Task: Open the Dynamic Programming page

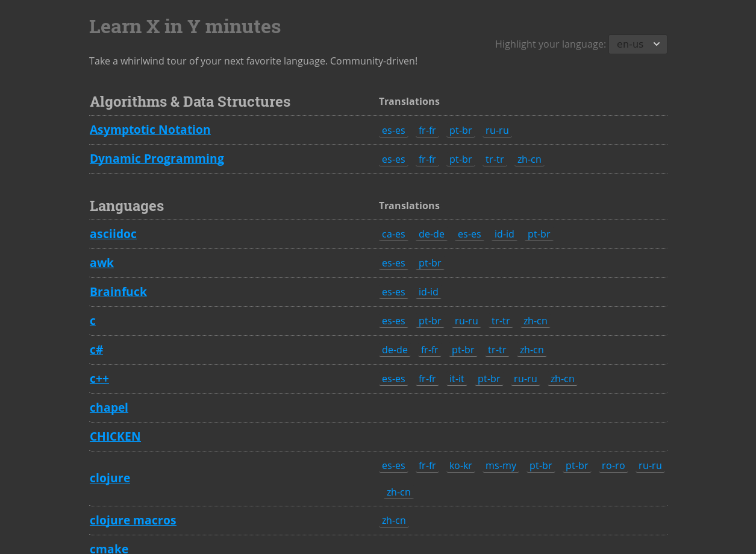Action: [157, 159]
